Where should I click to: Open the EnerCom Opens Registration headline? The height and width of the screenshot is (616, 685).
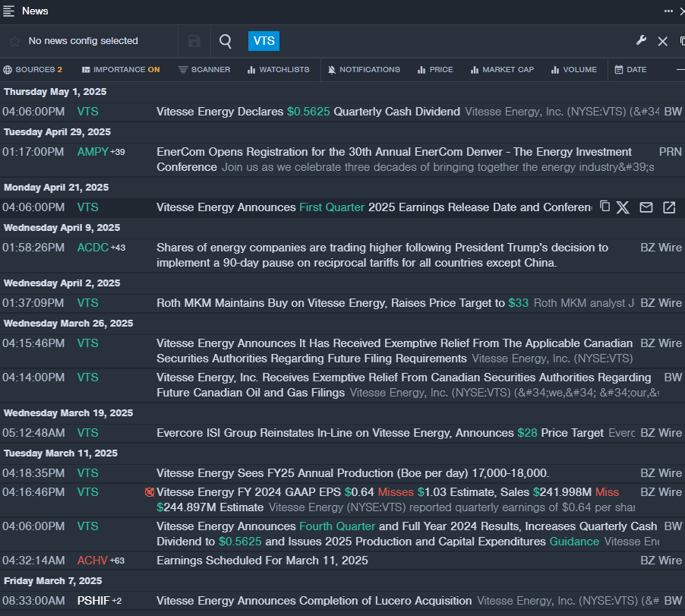(x=394, y=159)
